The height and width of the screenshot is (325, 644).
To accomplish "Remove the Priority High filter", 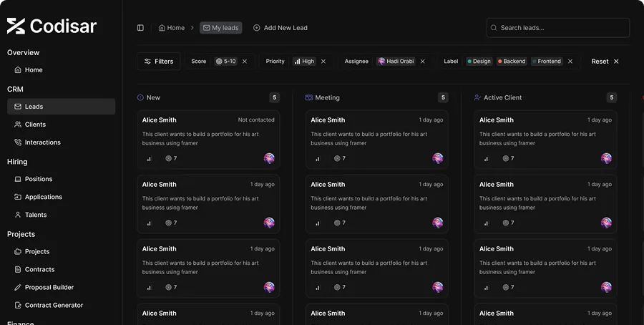I will tap(323, 62).
